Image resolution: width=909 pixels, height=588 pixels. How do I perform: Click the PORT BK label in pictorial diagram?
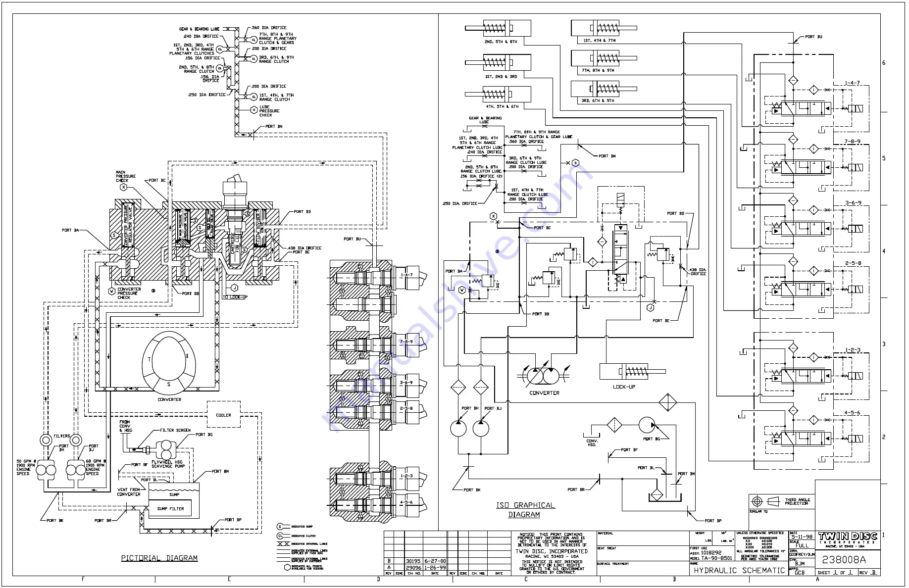coord(55,521)
